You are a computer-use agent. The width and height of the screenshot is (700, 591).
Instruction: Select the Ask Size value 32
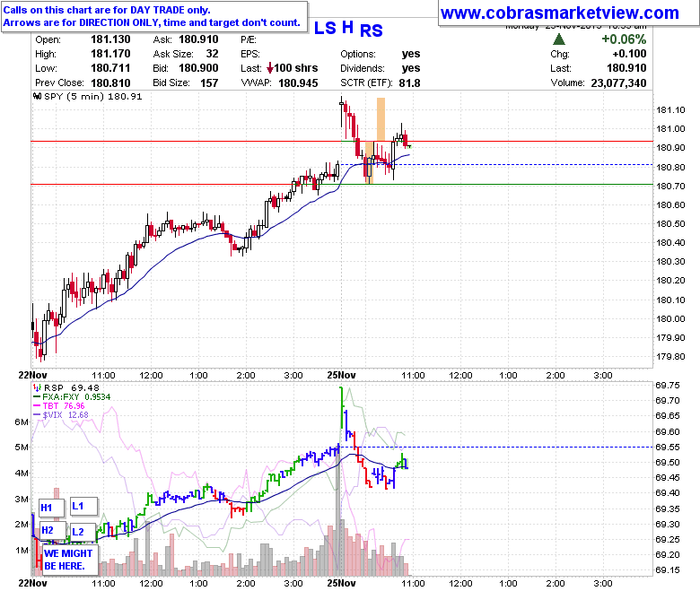212,54
